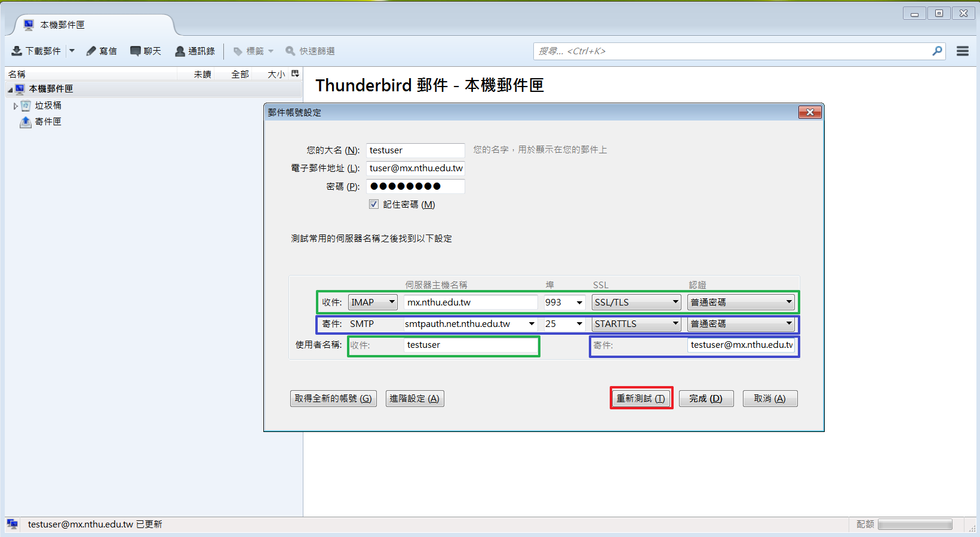Click the column picker icon in folder pane

[x=295, y=74]
